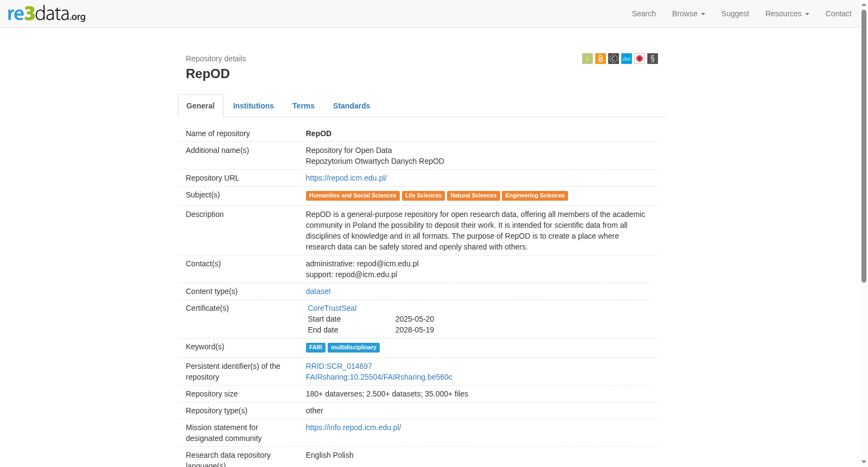Click the orange open access padlock badge

601,59
